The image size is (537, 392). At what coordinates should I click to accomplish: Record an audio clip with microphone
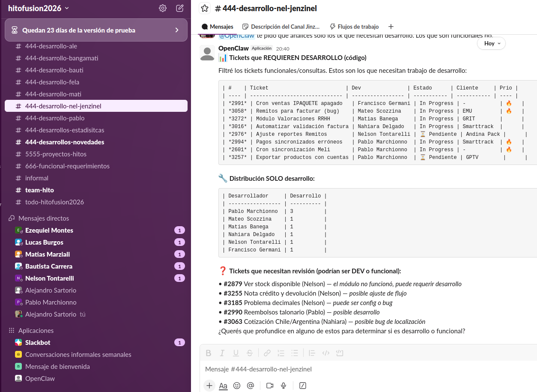[x=283, y=386]
